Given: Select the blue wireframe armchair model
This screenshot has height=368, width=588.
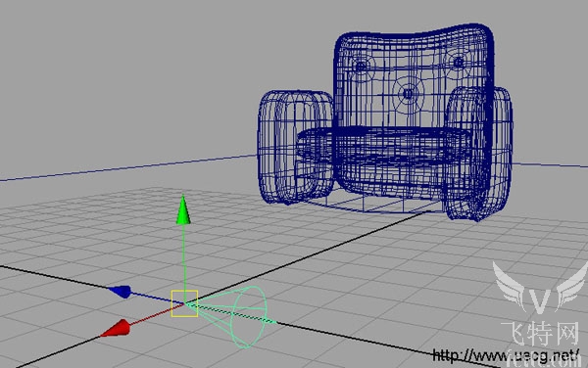Looking at the screenshot, I should (385, 122).
